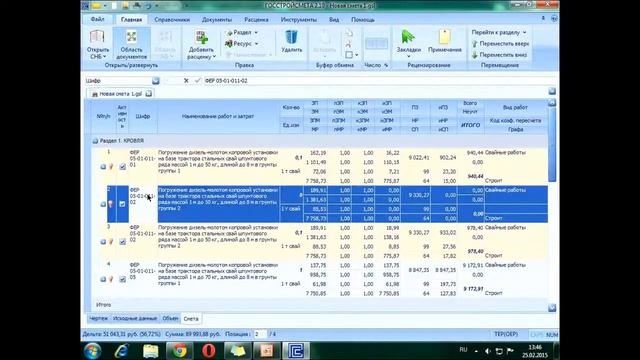Open Internet Explorer from the taskbar
The height and width of the screenshot is (360, 640).
121,351
